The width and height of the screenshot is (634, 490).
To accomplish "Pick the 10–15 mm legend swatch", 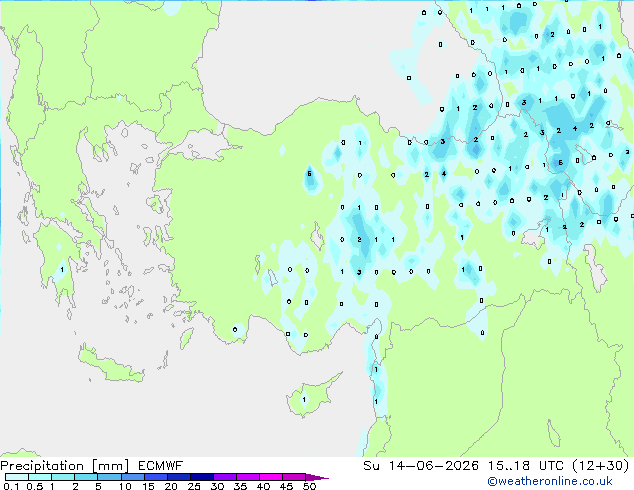I will pyautogui.click(x=132, y=477).
